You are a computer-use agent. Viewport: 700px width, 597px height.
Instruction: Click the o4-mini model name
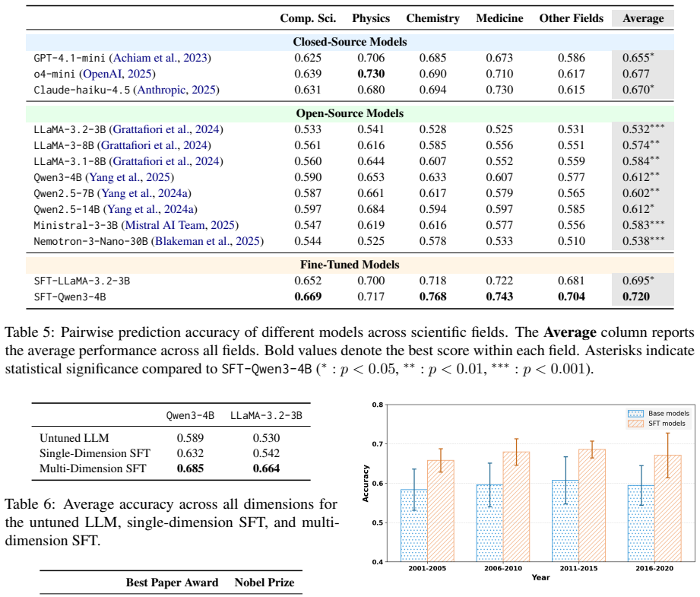[55, 75]
